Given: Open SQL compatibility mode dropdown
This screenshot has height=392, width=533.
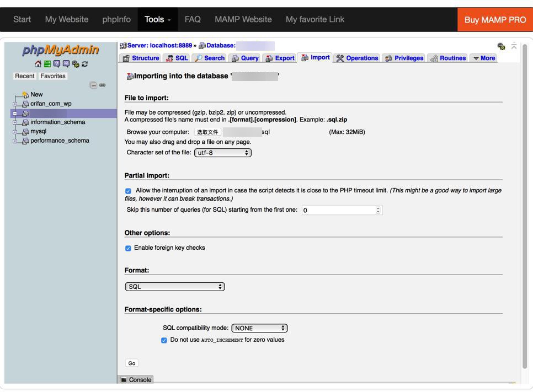Looking at the screenshot, I should pos(259,328).
